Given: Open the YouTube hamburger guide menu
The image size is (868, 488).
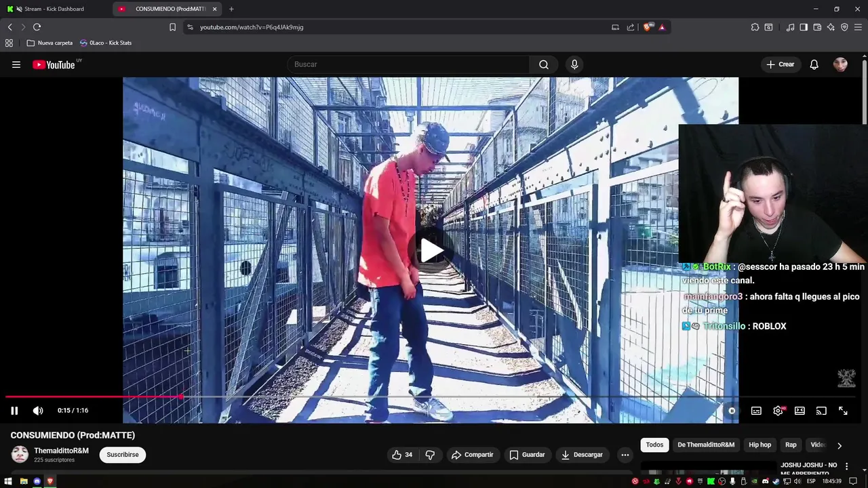Looking at the screenshot, I should 16,64.
